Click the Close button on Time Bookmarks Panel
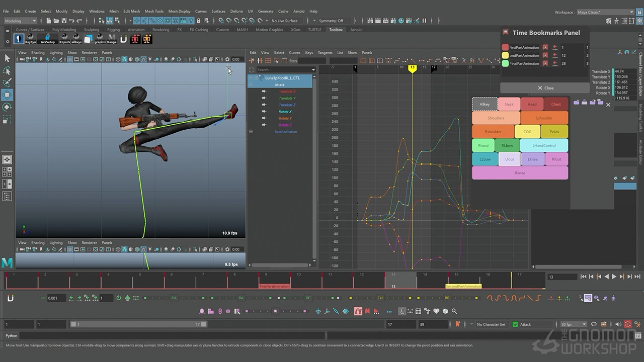Screen dimensions: 644x362 tap(545, 88)
